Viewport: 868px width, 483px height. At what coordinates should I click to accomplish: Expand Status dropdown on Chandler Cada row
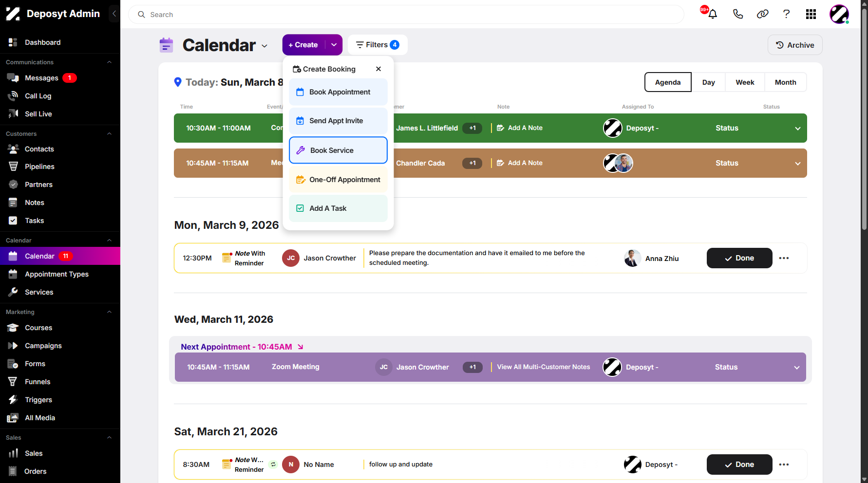pyautogui.click(x=798, y=164)
